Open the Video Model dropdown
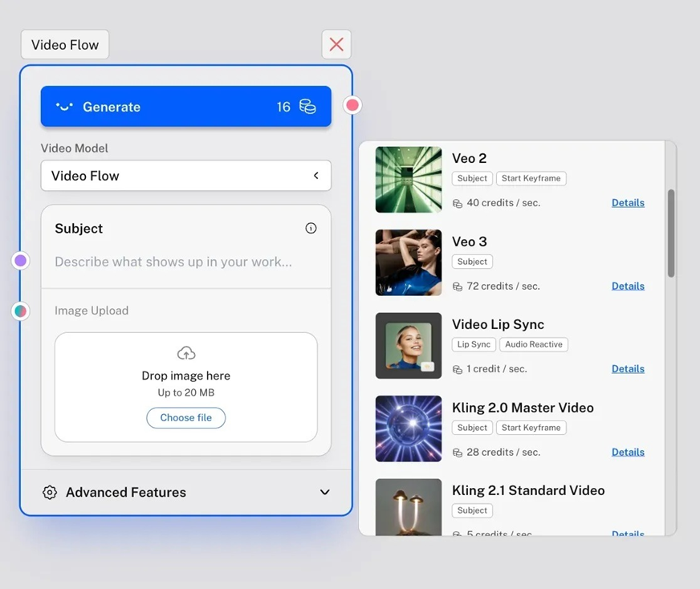This screenshot has width=700, height=589. pos(185,176)
